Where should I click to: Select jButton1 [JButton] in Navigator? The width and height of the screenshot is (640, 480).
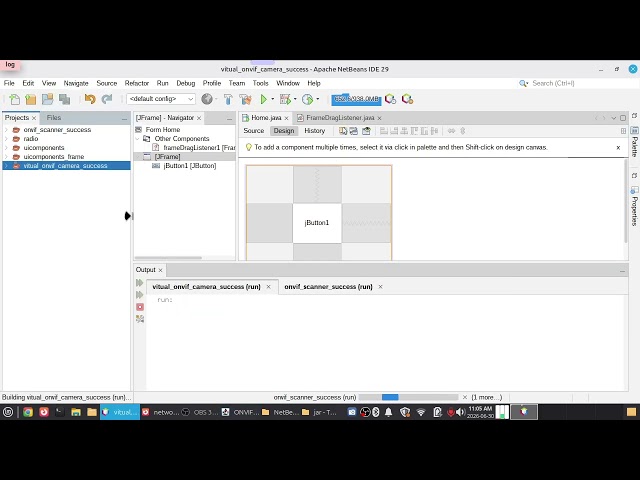click(189, 166)
